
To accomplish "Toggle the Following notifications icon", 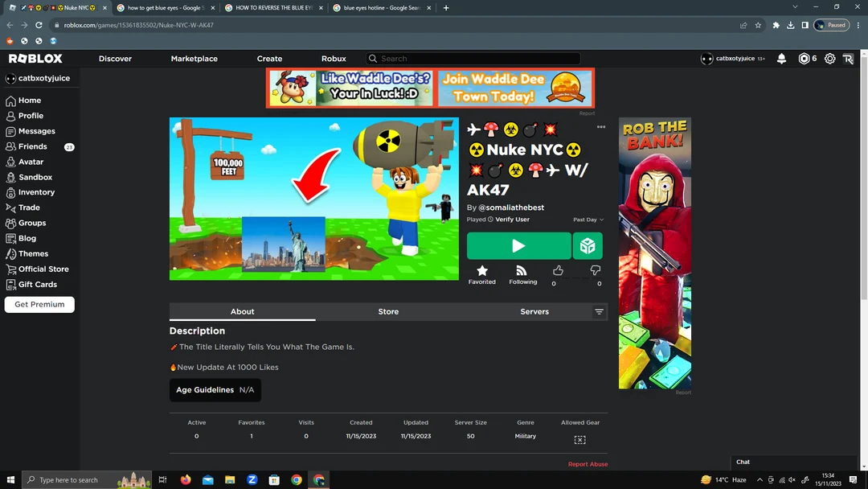I will click(522, 271).
